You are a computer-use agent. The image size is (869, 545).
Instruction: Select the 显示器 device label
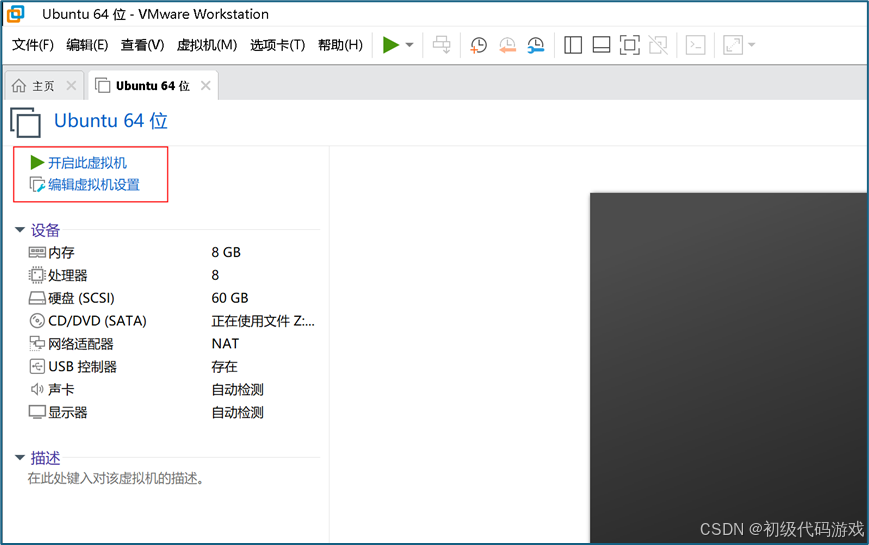click(x=68, y=412)
